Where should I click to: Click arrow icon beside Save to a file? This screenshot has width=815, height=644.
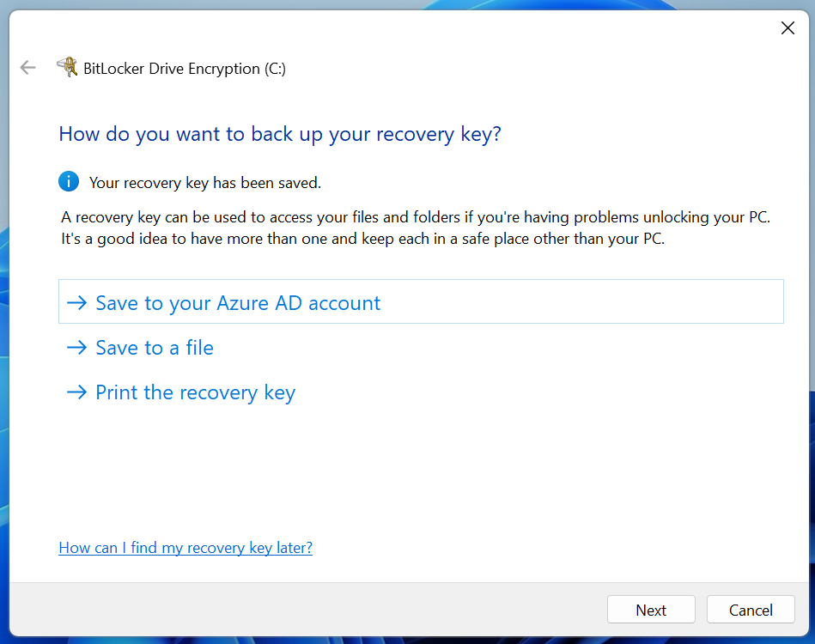tap(77, 347)
